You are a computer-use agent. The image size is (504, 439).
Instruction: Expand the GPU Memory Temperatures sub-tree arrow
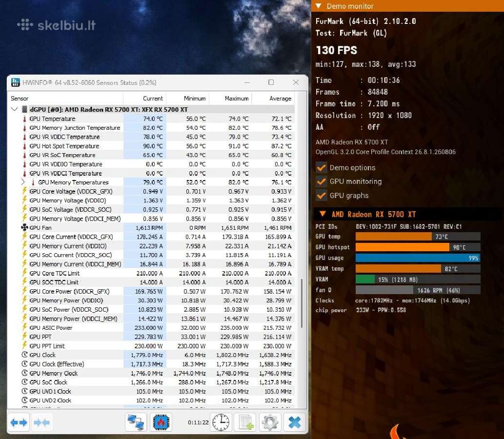click(x=23, y=182)
